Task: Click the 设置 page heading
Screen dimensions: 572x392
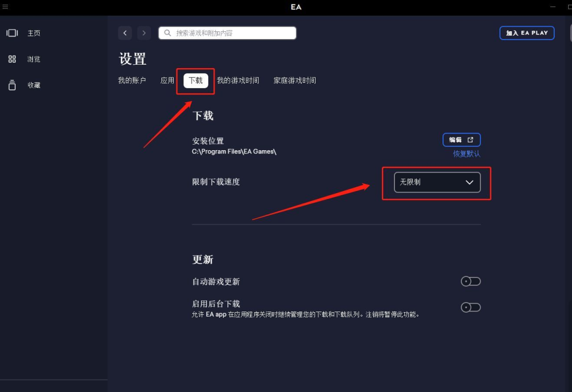Action: pos(132,59)
